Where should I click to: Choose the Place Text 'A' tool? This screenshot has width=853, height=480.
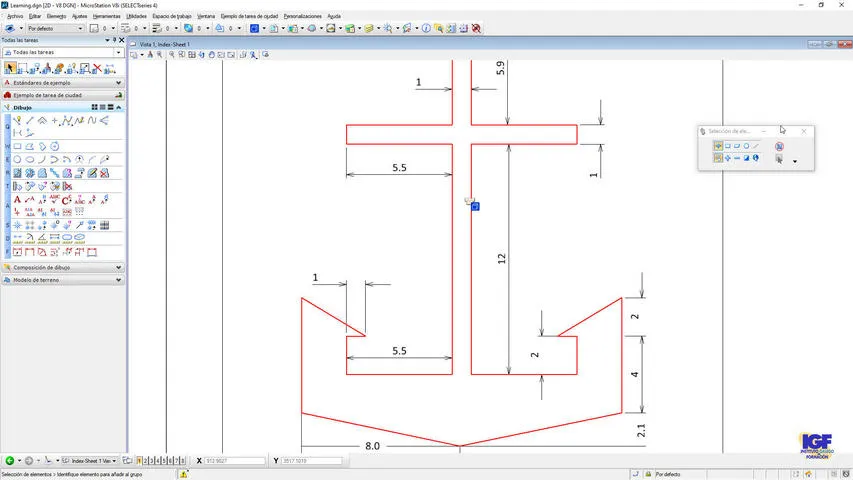tap(17, 200)
